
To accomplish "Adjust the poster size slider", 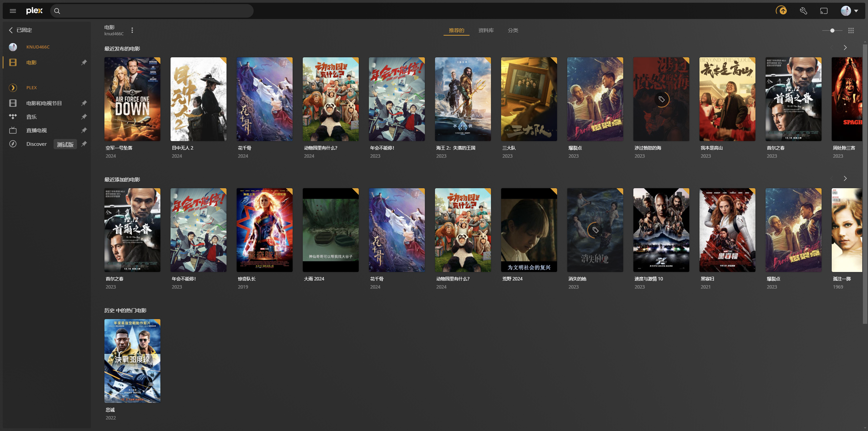I will pyautogui.click(x=832, y=31).
